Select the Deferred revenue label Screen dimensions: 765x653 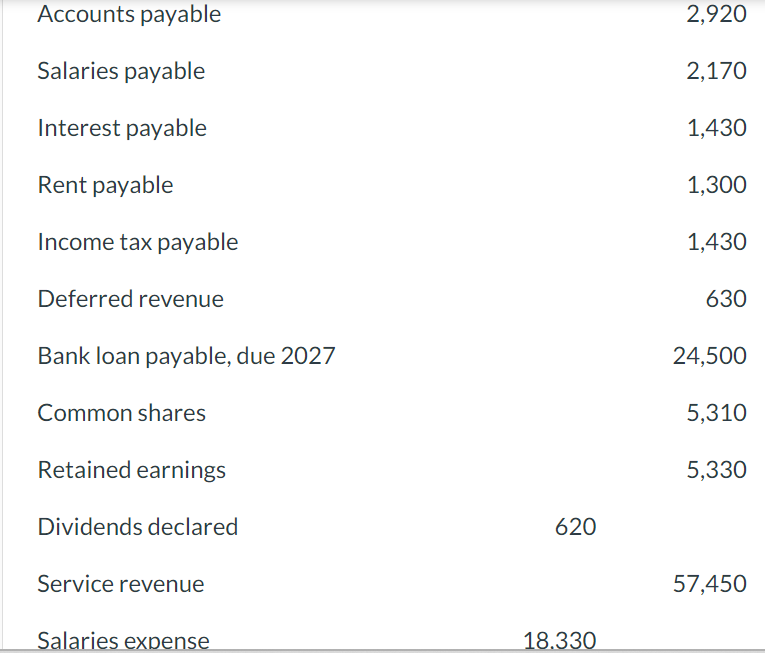[x=130, y=299]
